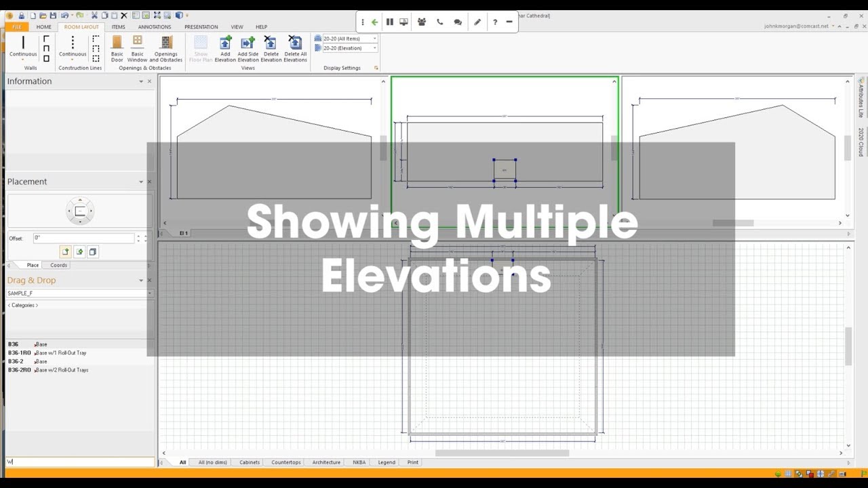Switch to the PRESENTATION ribbon tab
Image resolution: width=868 pixels, height=488 pixels.
click(201, 27)
